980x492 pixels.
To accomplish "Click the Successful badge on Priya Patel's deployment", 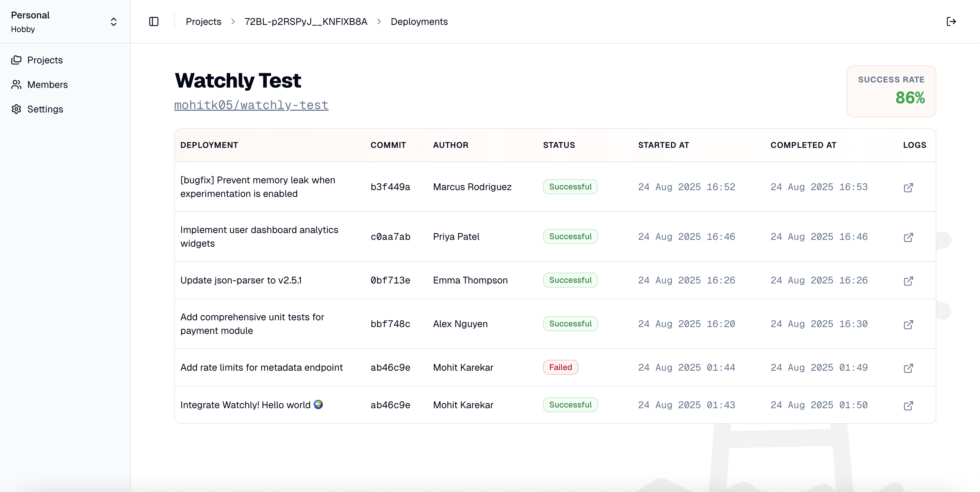I will point(570,236).
